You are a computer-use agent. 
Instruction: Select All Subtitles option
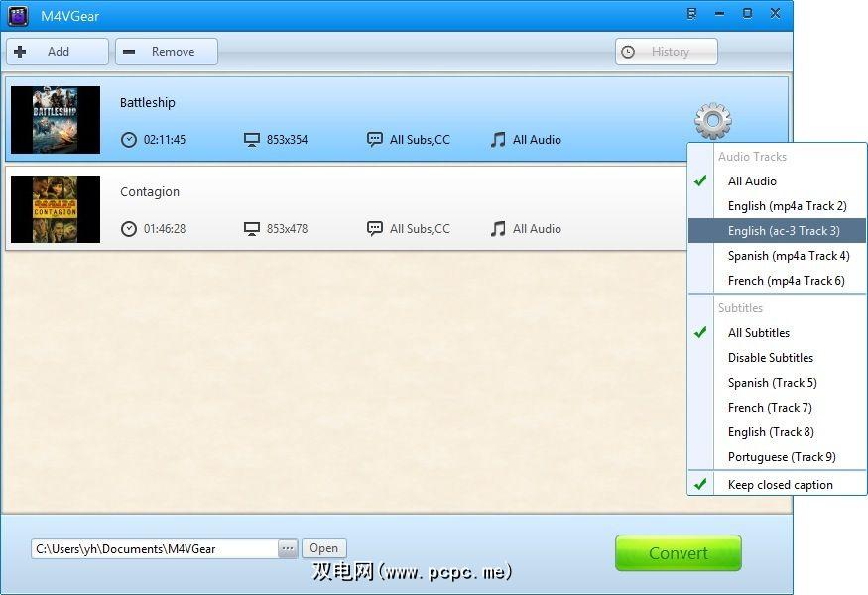[777, 332]
